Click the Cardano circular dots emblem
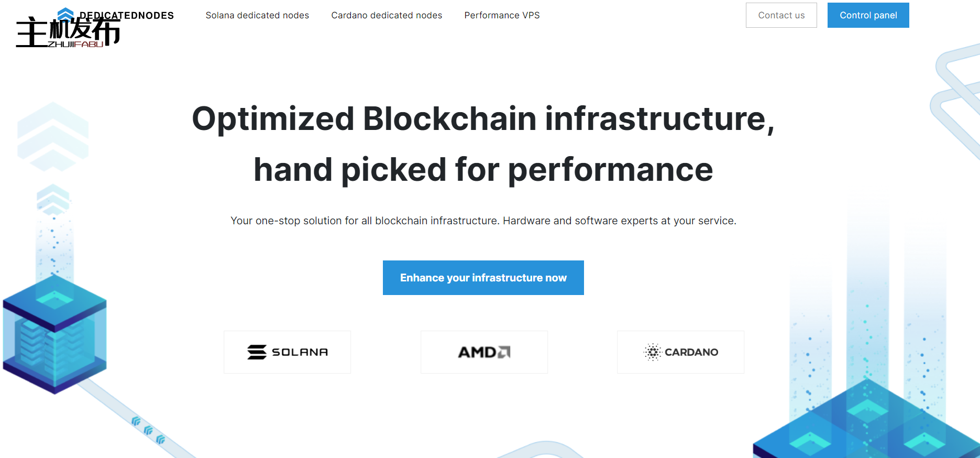980x458 pixels. pos(653,352)
